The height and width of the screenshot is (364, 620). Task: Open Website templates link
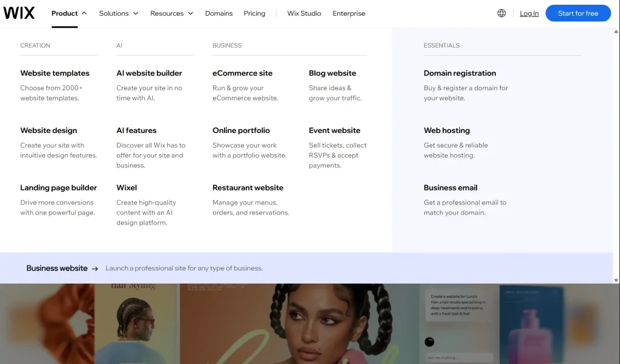pyautogui.click(x=54, y=73)
